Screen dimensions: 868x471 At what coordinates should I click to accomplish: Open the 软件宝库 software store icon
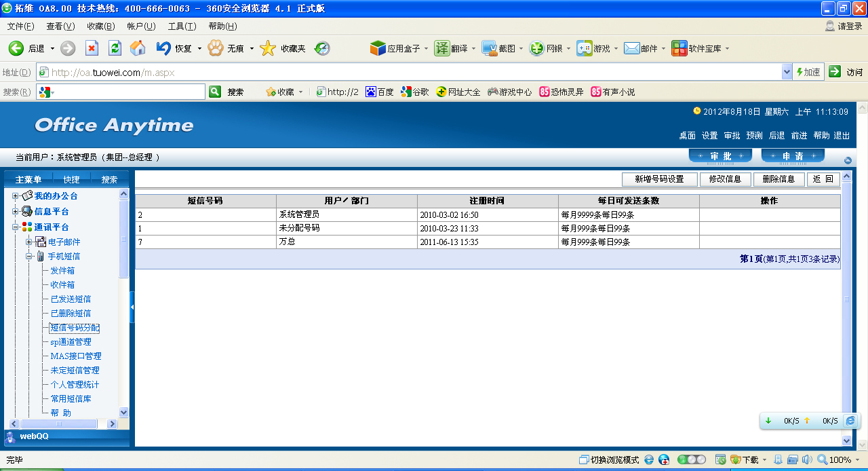tap(679, 48)
